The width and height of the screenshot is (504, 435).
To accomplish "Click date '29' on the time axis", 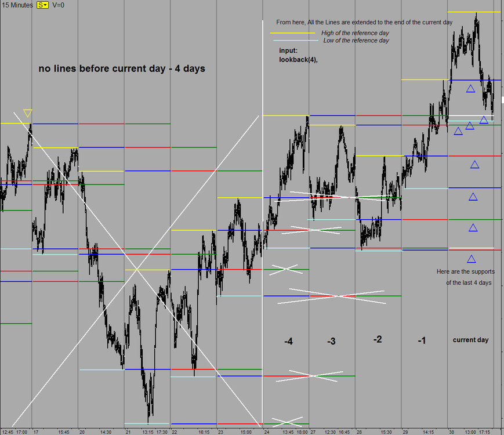I will (405, 432).
